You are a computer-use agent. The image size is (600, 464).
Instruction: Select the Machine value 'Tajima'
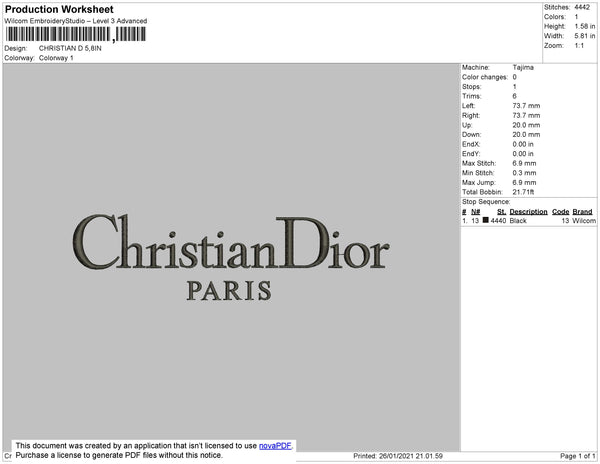click(523, 67)
